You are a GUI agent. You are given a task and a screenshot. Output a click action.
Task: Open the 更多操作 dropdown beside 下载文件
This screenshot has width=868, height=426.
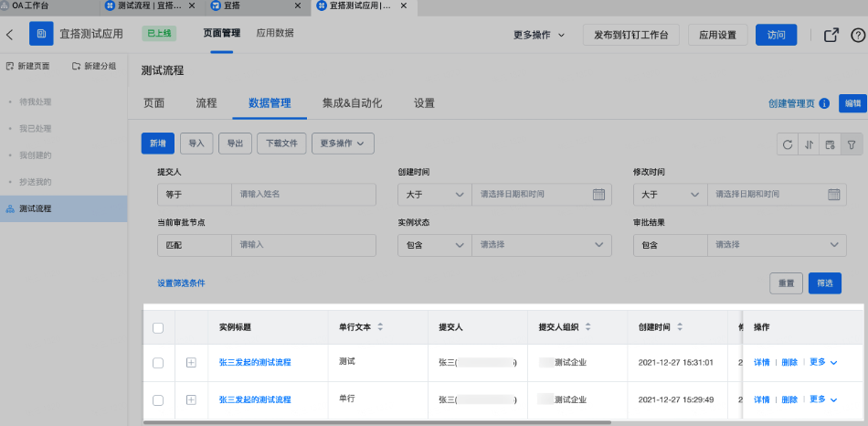[x=343, y=144]
